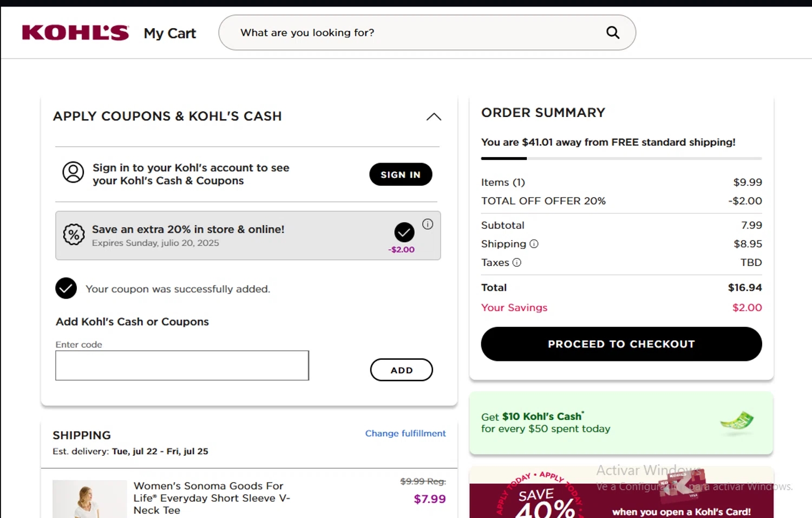The width and height of the screenshot is (812, 518).
Task: Click the search box
Action: [x=417, y=33]
